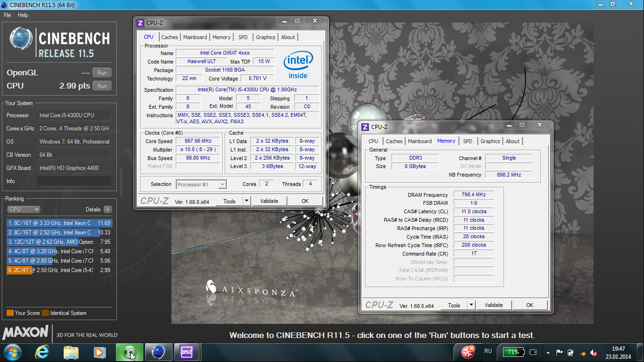Open the Cinebench File menu
644x362 pixels.
7,15
